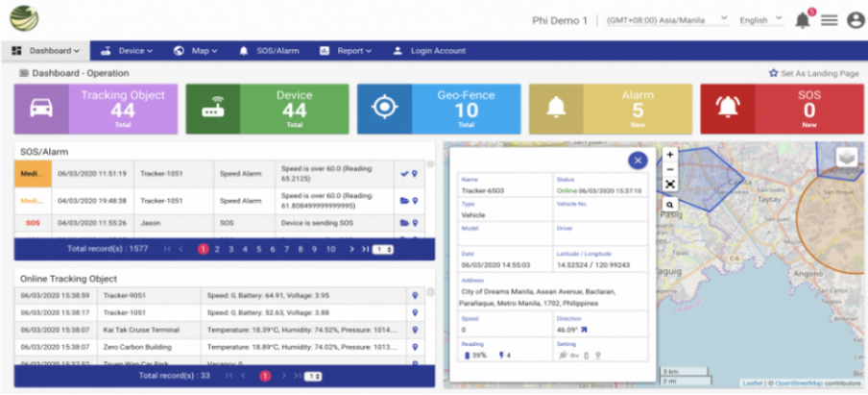Click the user account profile icon
868x395 pixels.
tap(855, 20)
